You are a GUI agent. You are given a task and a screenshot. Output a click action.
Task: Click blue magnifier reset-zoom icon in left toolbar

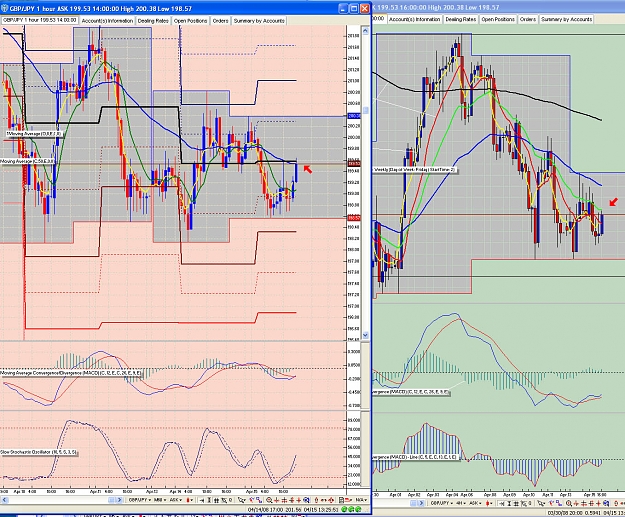306,500
